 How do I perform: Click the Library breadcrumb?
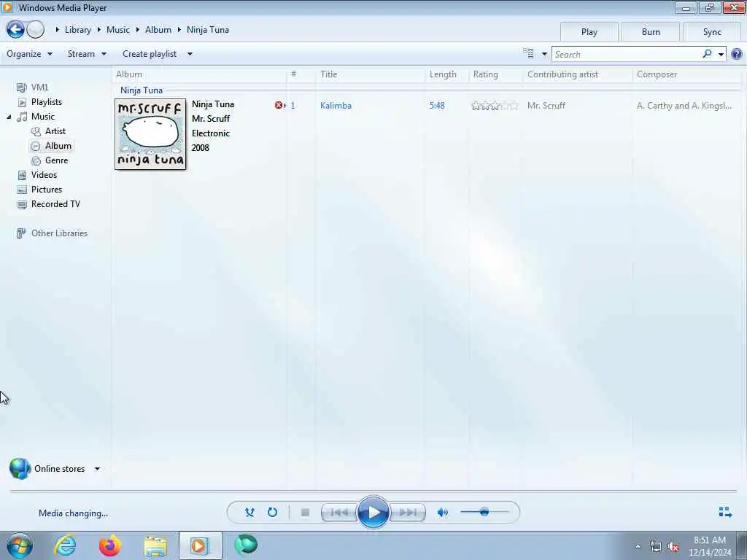point(77,29)
